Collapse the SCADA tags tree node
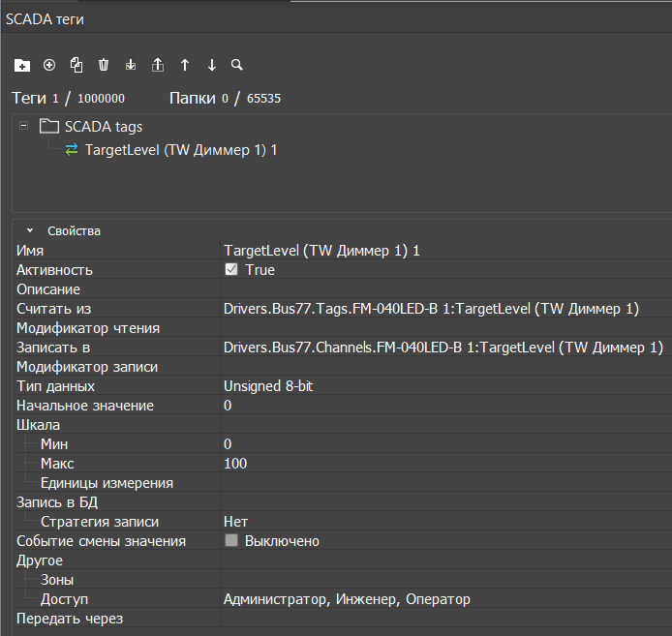The image size is (672, 636). (23, 126)
